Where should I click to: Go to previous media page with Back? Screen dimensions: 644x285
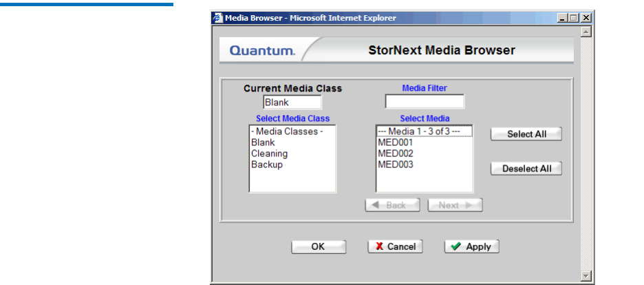[x=392, y=205]
